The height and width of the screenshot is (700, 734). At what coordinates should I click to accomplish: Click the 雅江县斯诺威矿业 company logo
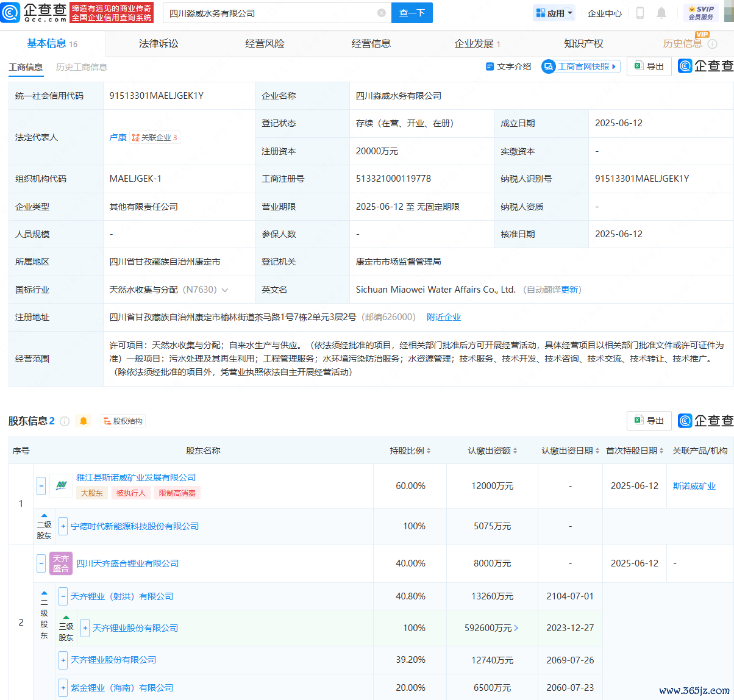(61, 486)
